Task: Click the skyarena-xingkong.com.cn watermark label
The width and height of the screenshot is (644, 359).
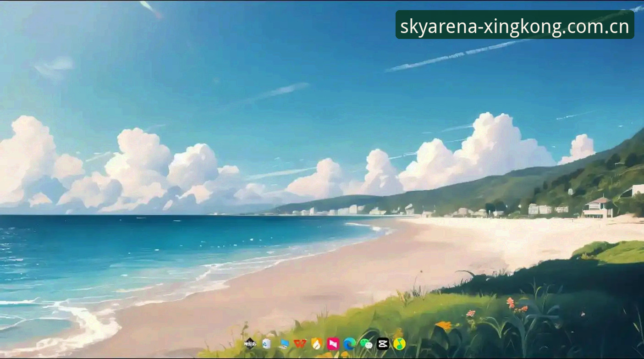Action: 515,25
